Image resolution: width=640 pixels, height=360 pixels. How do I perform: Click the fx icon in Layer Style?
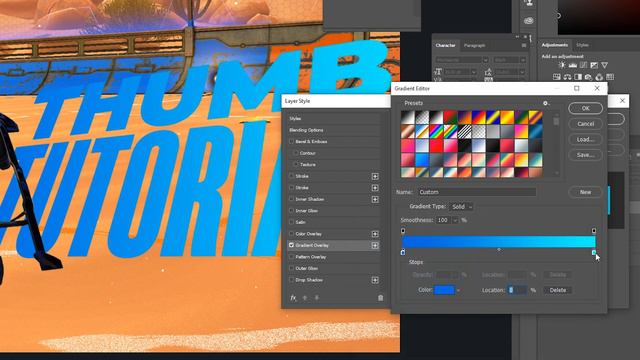[293, 298]
